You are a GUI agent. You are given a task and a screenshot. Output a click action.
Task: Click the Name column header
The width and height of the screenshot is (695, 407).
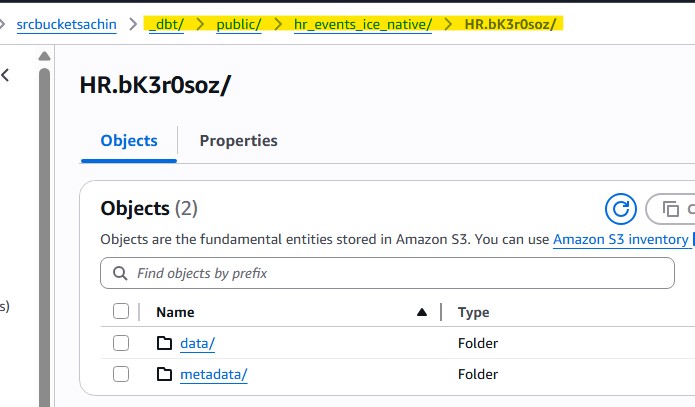[175, 312]
